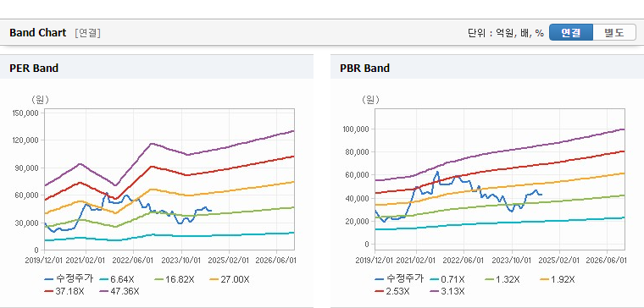Image resolution: width=644 pixels, height=308 pixels.
Task: Toggle 1.32X line in PBR Band legend
Action: coord(502,280)
